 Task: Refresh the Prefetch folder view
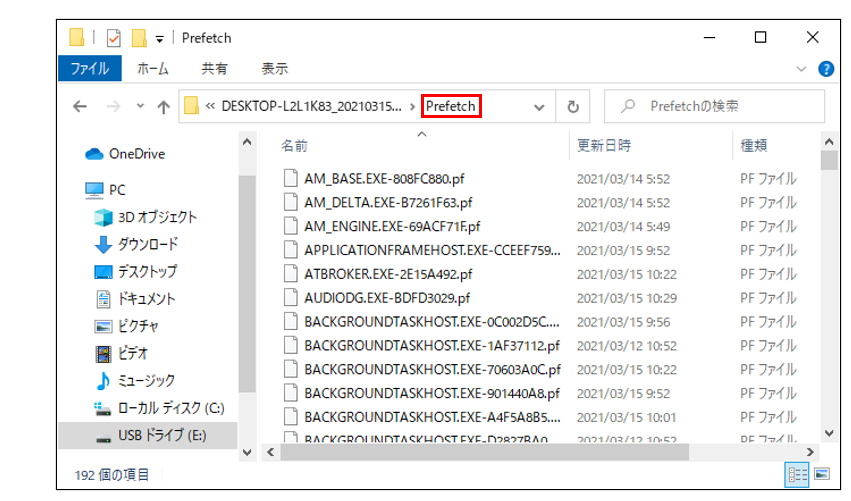point(573,106)
